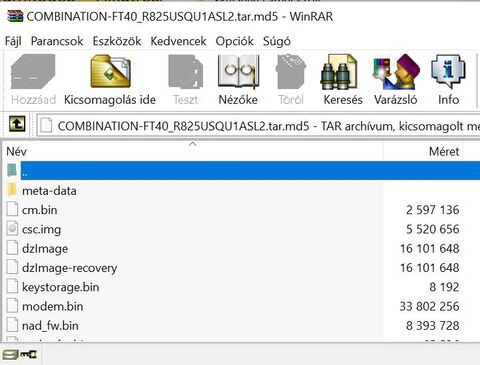The height and width of the screenshot is (365, 480).
Task: Open the Opciók menu
Action: 235,41
